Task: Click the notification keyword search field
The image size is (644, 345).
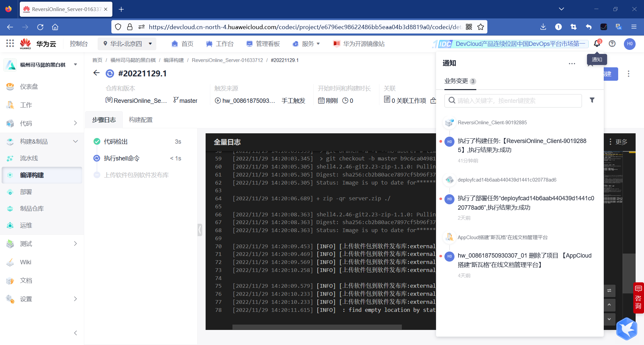Action: coord(513,100)
